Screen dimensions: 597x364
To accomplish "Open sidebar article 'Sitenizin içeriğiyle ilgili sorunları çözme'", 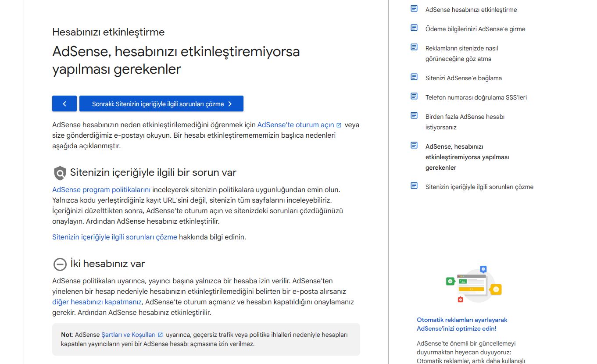I will pyautogui.click(x=479, y=187).
